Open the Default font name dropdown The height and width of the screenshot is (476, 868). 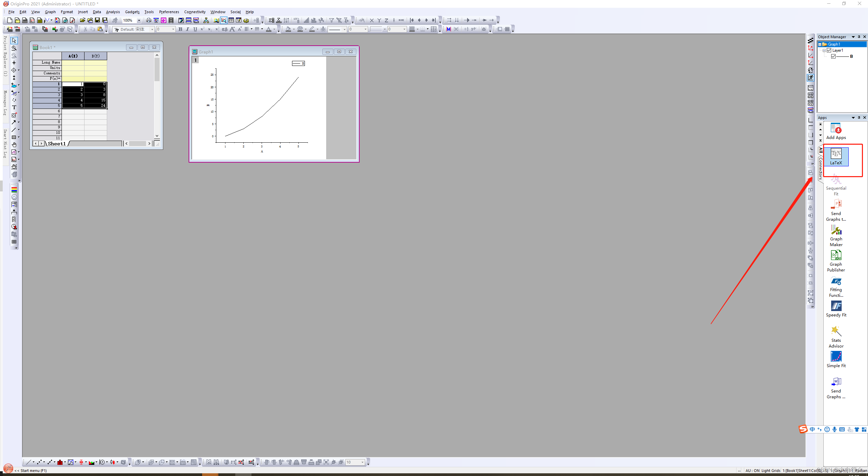point(152,29)
